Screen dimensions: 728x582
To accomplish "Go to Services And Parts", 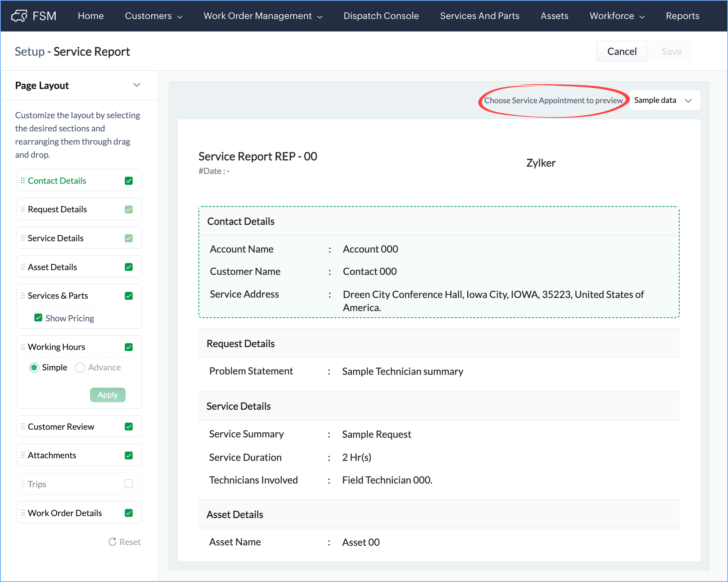I will click(479, 16).
